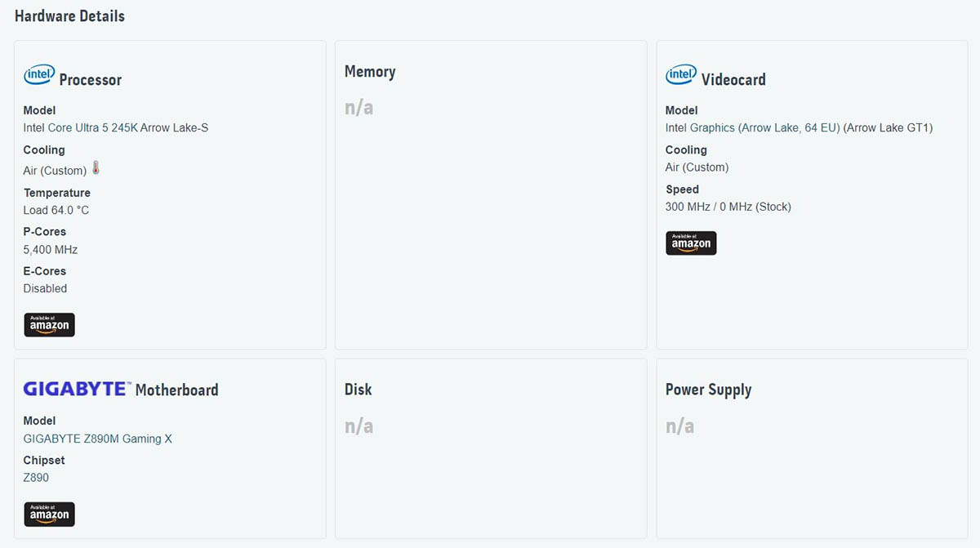Click the GIGABYTE logo in the Motherboard card
This screenshot has height=548, width=980.
point(78,389)
